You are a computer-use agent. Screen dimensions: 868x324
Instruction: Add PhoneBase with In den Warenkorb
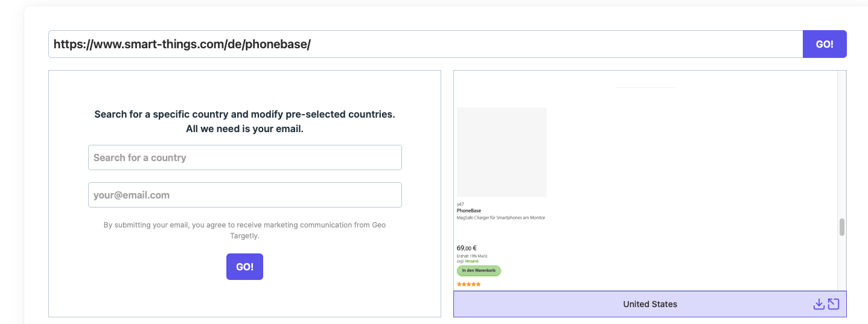pyautogui.click(x=479, y=270)
